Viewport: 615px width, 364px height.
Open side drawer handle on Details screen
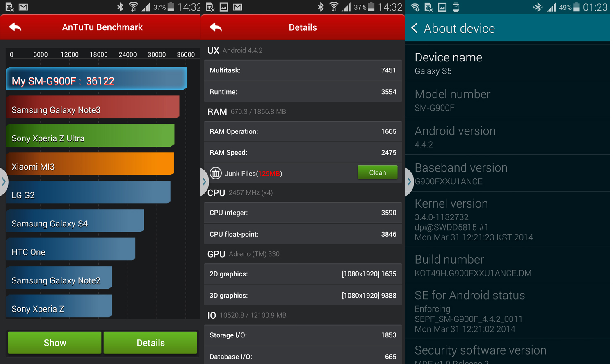tap(204, 181)
